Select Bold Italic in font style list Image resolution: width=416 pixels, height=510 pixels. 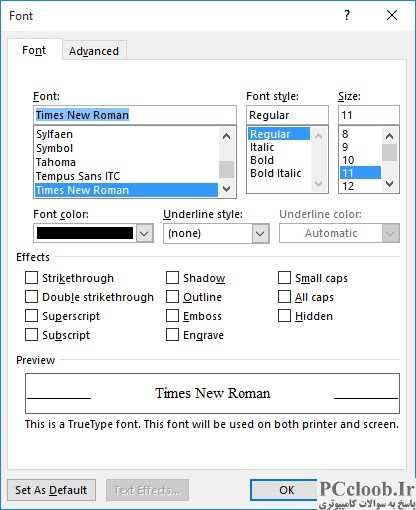(276, 173)
